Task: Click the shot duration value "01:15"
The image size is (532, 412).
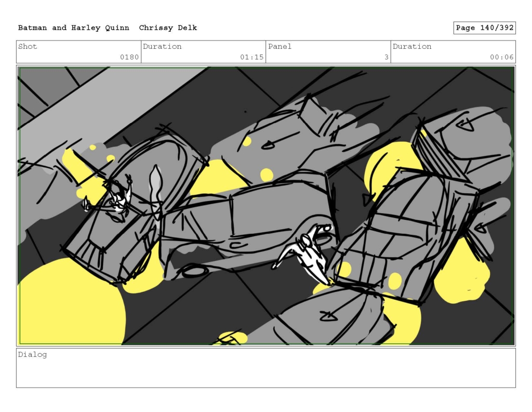Action: tap(252, 57)
